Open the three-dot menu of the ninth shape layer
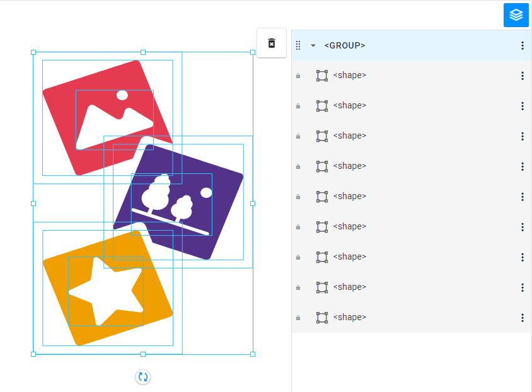 click(522, 318)
